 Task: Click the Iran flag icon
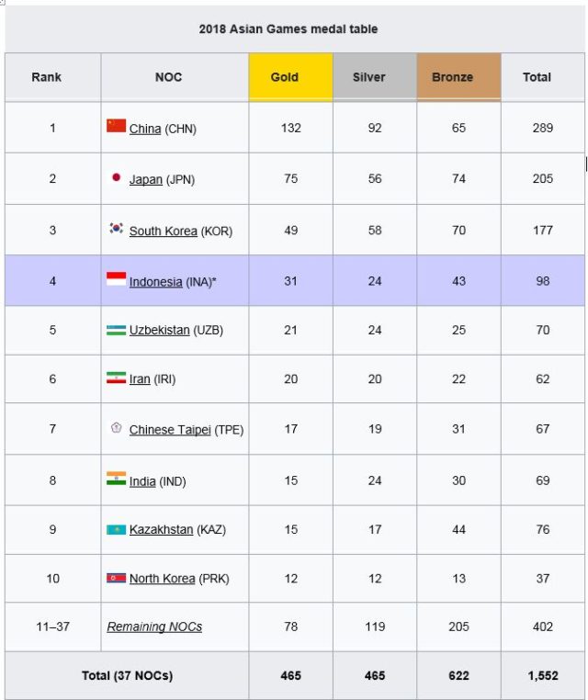click(x=116, y=378)
